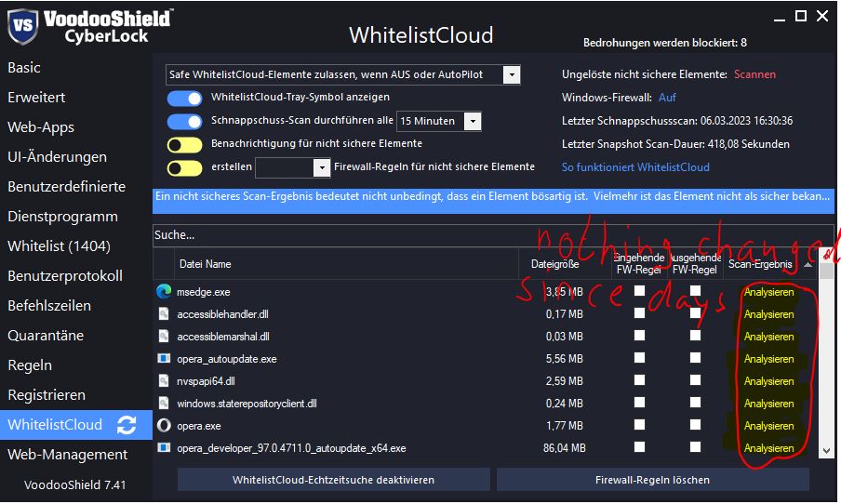Toggle Benachrichtigung für nicht sichere Elemente

click(x=184, y=145)
